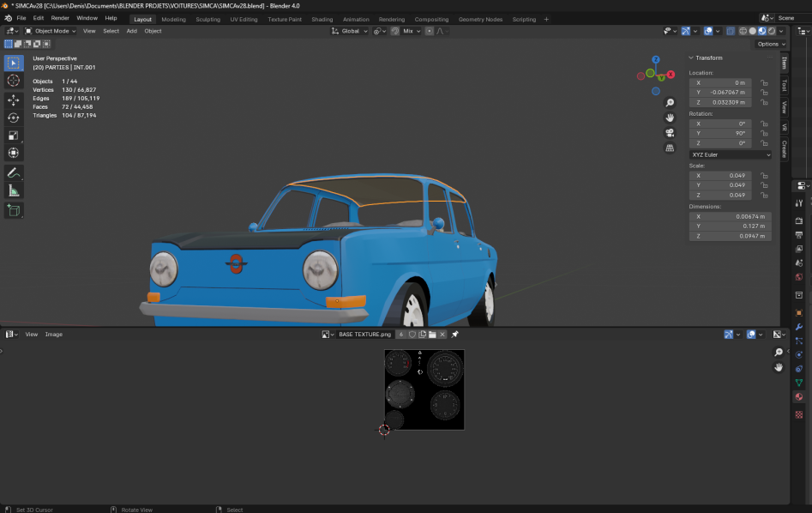Open 3D viewport editor type dropdown
This screenshot has height=513, width=812.
pyautogui.click(x=12, y=31)
